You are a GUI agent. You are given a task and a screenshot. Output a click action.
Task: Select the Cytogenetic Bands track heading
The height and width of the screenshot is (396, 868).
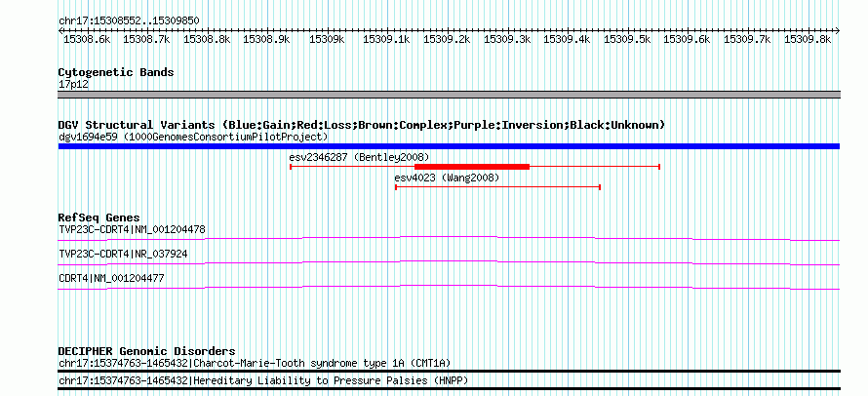pos(116,72)
